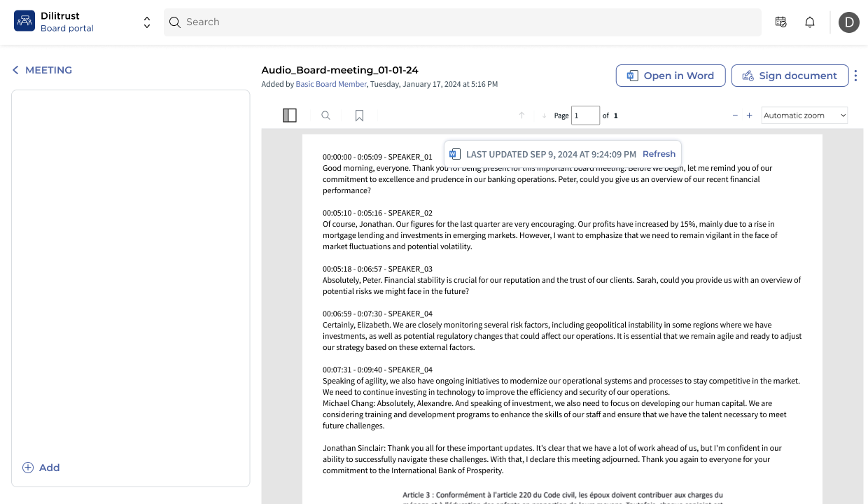Go to previous page arrow
The height and width of the screenshot is (504, 868).
pos(521,115)
